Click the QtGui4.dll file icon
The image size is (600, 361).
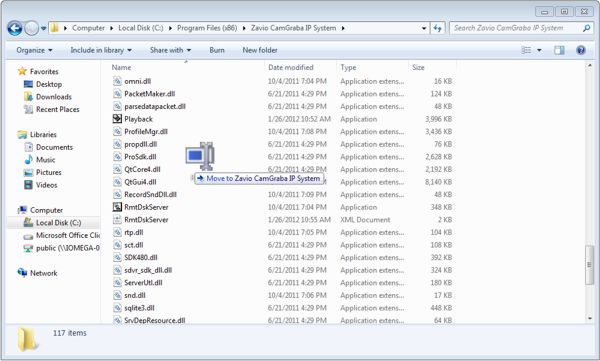[x=117, y=182]
